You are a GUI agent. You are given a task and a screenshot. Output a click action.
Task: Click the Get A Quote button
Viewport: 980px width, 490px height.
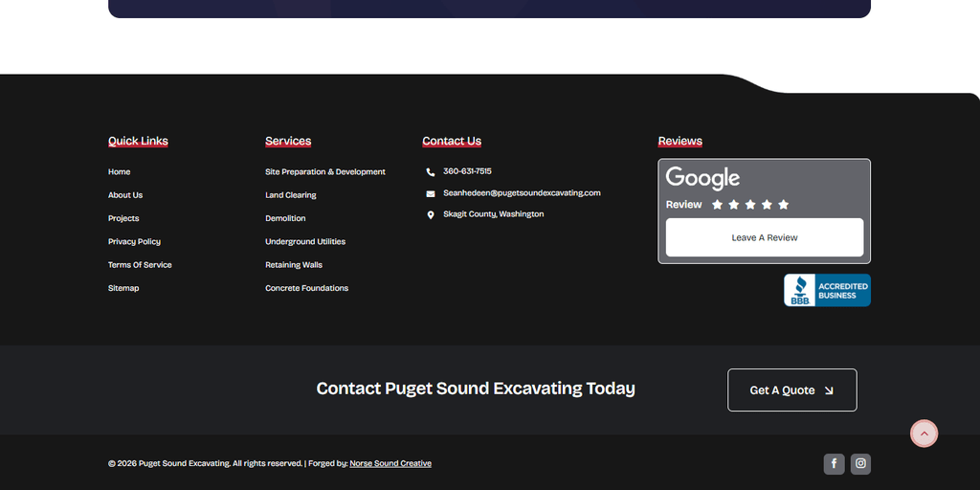click(791, 390)
